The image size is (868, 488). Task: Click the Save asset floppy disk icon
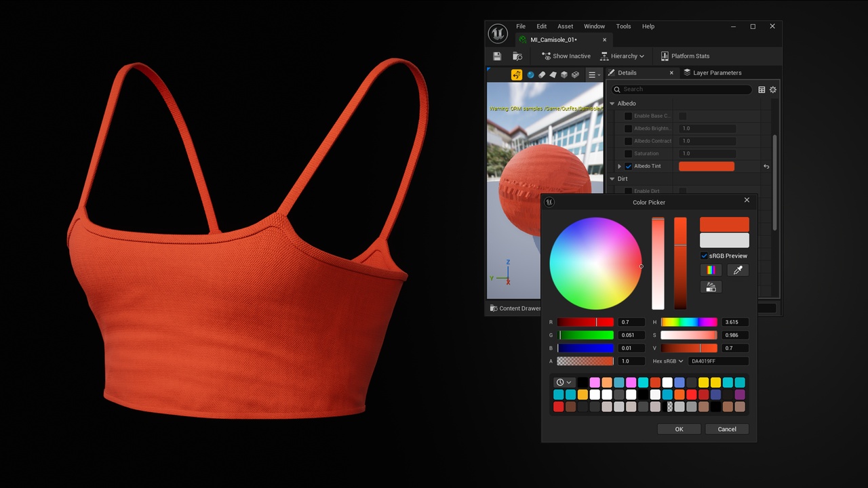pyautogui.click(x=497, y=56)
